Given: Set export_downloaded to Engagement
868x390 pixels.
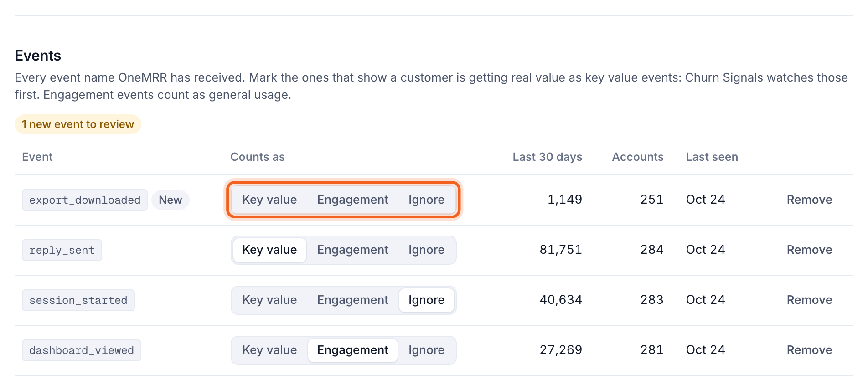Looking at the screenshot, I should tap(353, 200).
